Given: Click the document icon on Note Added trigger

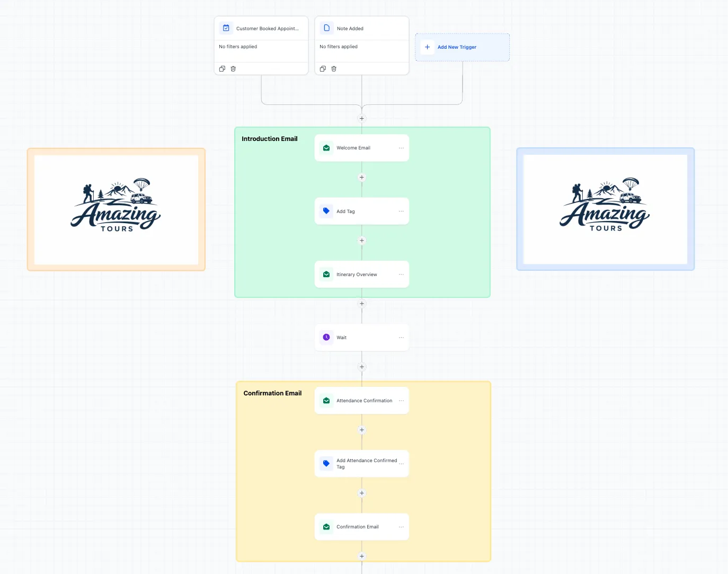Looking at the screenshot, I should coord(326,28).
